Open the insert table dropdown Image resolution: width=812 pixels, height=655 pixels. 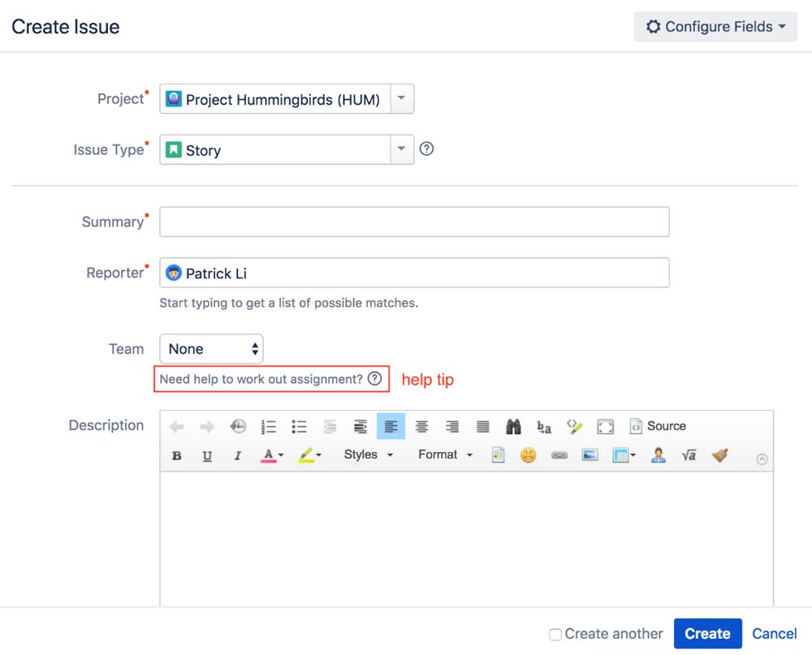624,455
